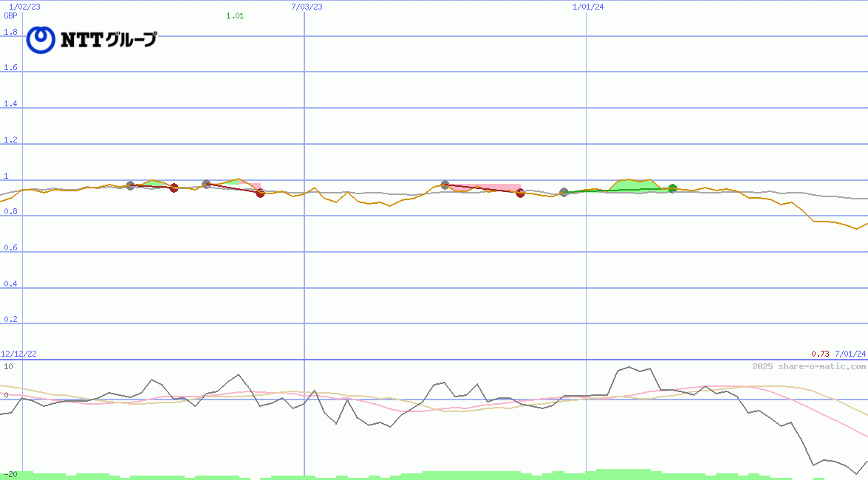Click the NTT Group logo

(92, 40)
